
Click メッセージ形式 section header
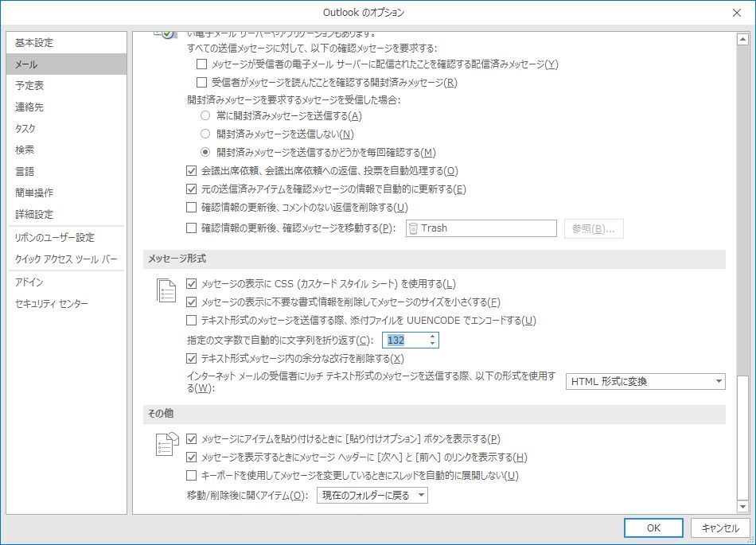pyautogui.click(x=435, y=259)
